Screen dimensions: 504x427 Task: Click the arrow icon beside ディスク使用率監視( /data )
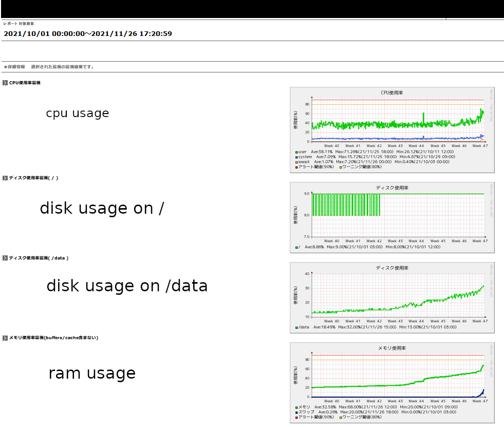click(5, 258)
